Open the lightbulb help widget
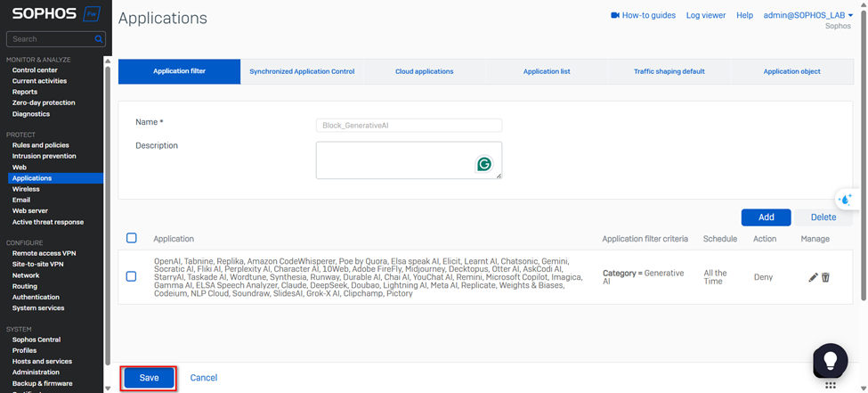This screenshot has height=393, width=868. point(830,360)
